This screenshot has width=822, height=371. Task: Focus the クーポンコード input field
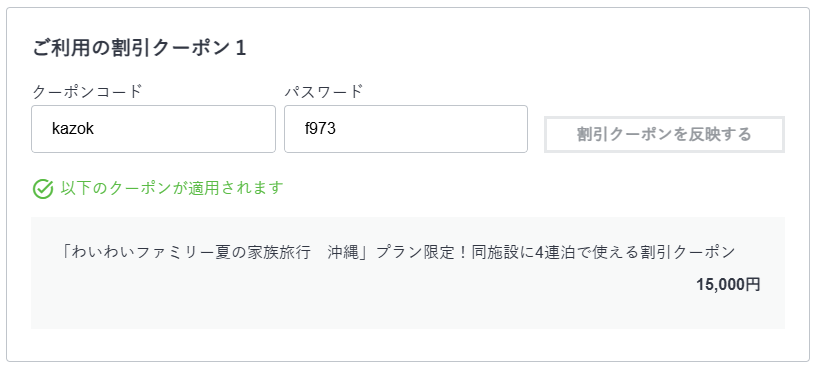coord(153,129)
